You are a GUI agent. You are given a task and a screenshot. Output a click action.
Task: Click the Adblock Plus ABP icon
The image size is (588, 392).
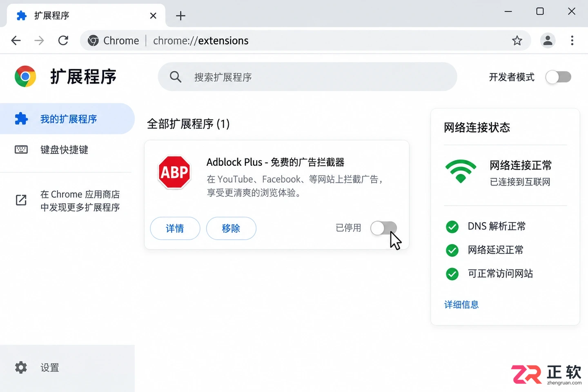(x=175, y=172)
